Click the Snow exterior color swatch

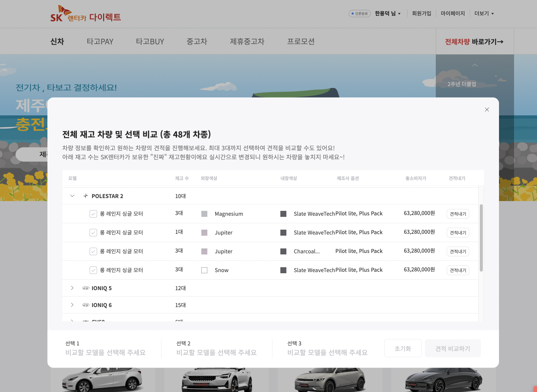(x=204, y=270)
